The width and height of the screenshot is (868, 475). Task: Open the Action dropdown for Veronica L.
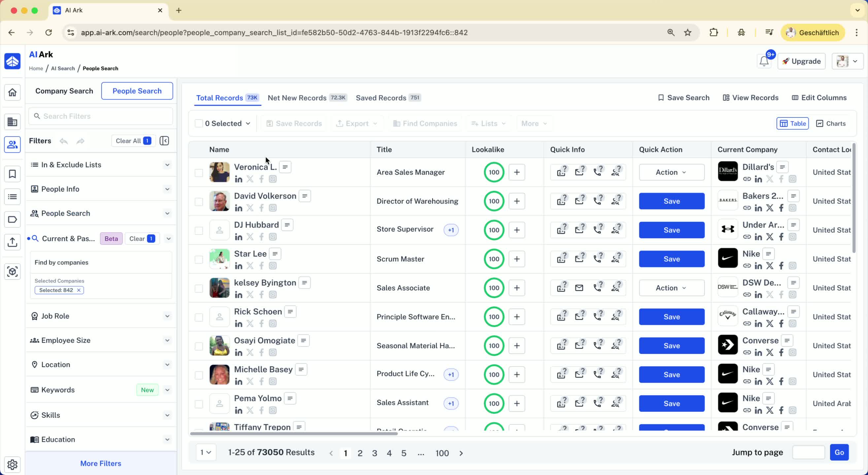pos(671,172)
